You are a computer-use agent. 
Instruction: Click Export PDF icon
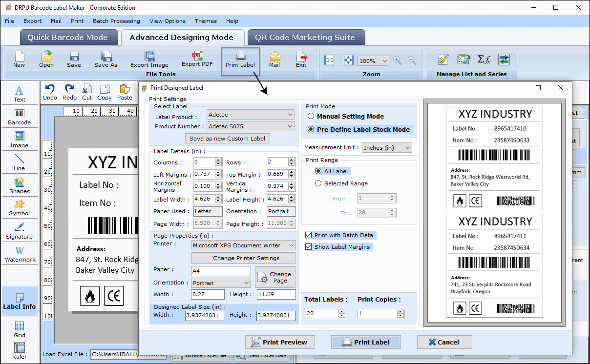click(x=197, y=59)
